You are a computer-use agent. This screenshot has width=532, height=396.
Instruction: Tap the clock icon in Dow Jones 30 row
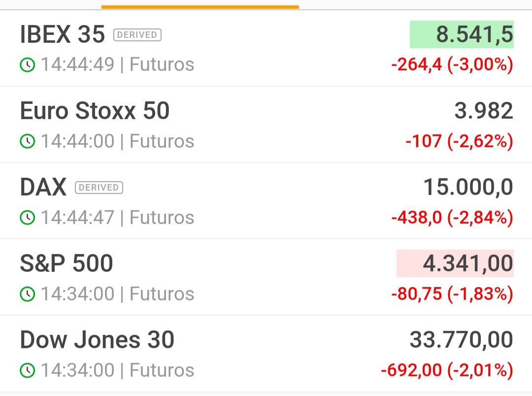pos(28,370)
